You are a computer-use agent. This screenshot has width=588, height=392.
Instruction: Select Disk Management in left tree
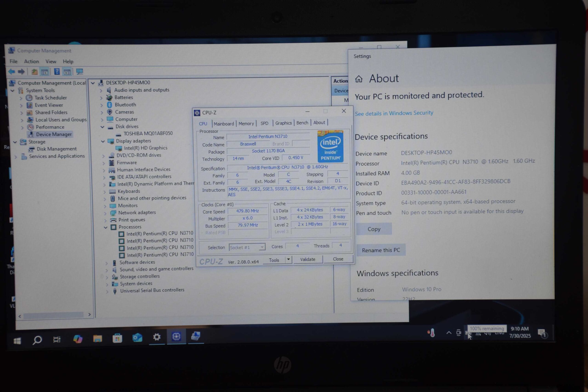point(57,149)
